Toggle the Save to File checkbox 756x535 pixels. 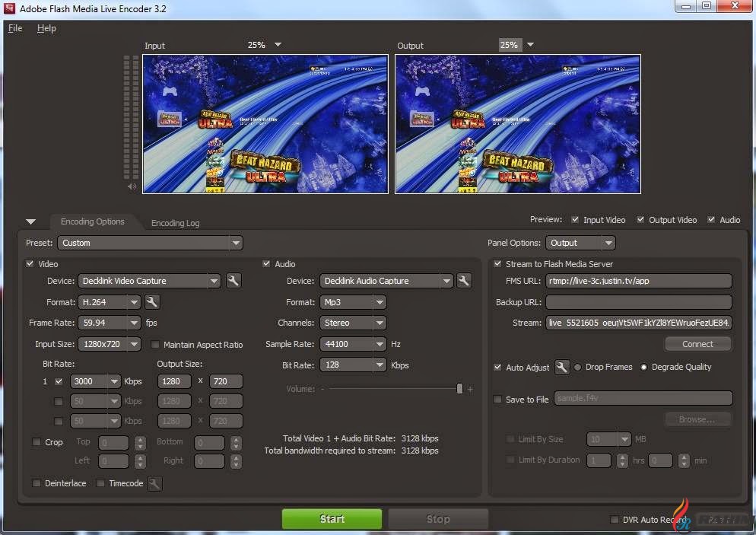click(498, 399)
